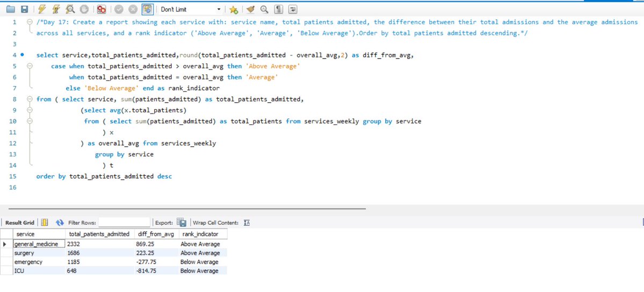Place cursor on 'group by service' on line 13
The image size is (644, 292).
point(124,155)
